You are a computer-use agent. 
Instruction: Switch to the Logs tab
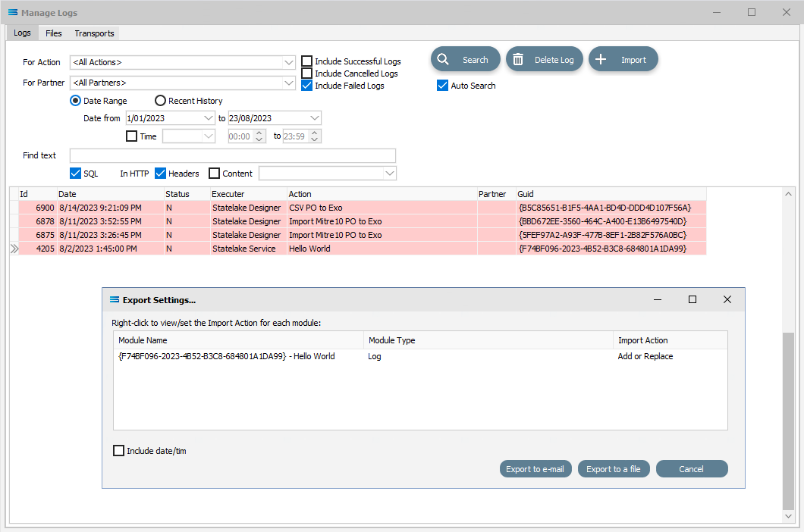[22, 33]
